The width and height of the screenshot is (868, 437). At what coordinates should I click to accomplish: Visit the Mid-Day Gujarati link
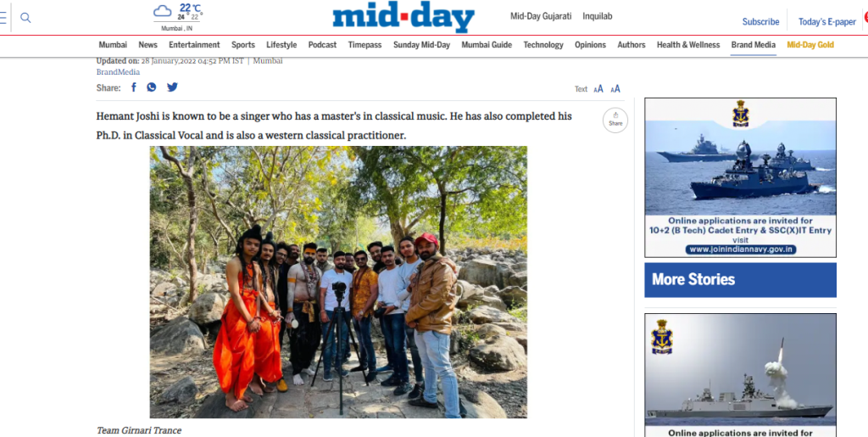[x=541, y=16]
